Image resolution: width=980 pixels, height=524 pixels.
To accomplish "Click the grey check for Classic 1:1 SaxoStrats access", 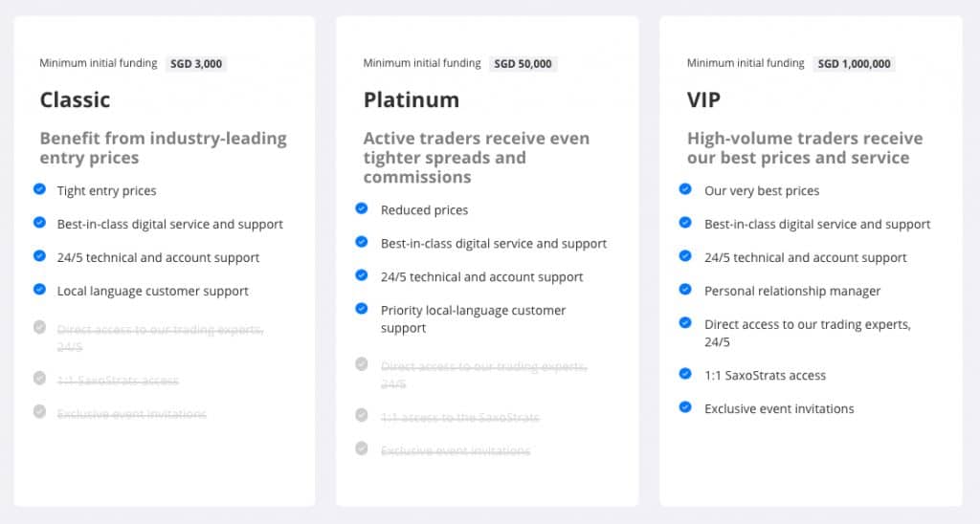I will coord(39,378).
